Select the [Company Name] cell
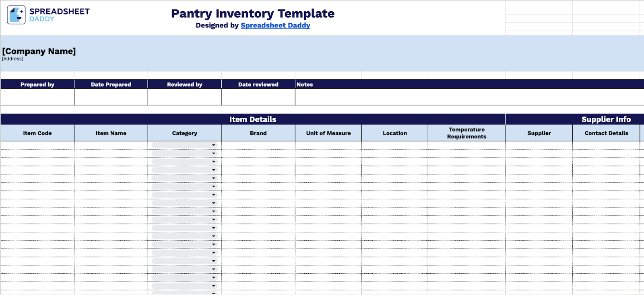 (39, 51)
